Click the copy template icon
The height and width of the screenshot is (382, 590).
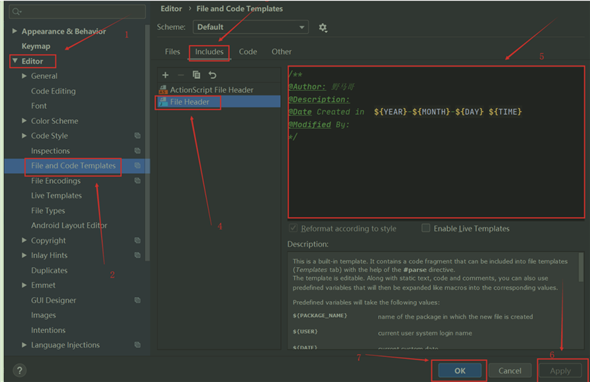[x=196, y=75]
